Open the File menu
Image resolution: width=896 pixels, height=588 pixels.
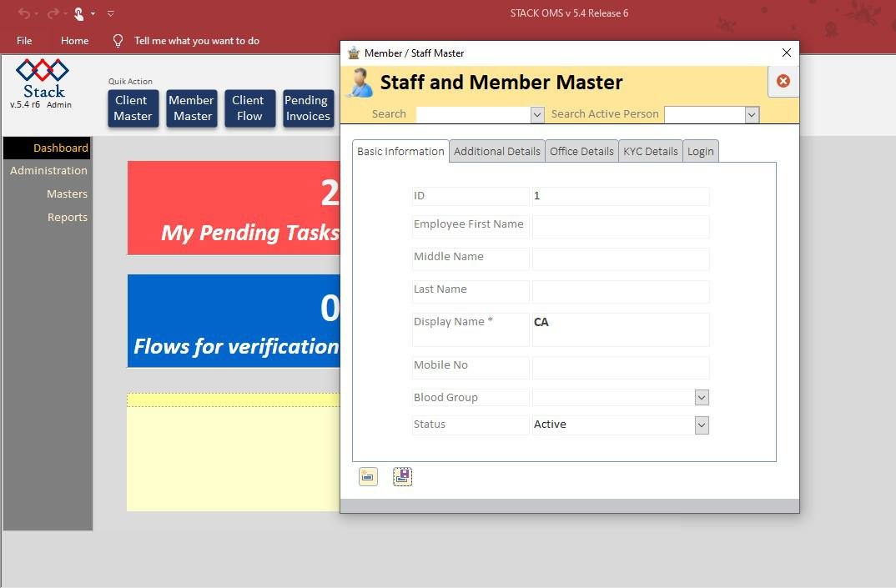[24, 41]
